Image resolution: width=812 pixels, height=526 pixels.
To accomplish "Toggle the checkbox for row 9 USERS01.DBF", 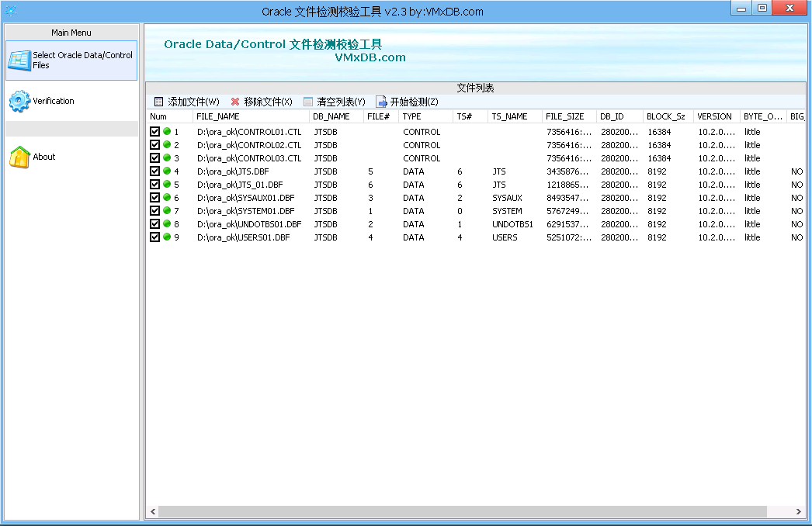I will tap(154, 237).
